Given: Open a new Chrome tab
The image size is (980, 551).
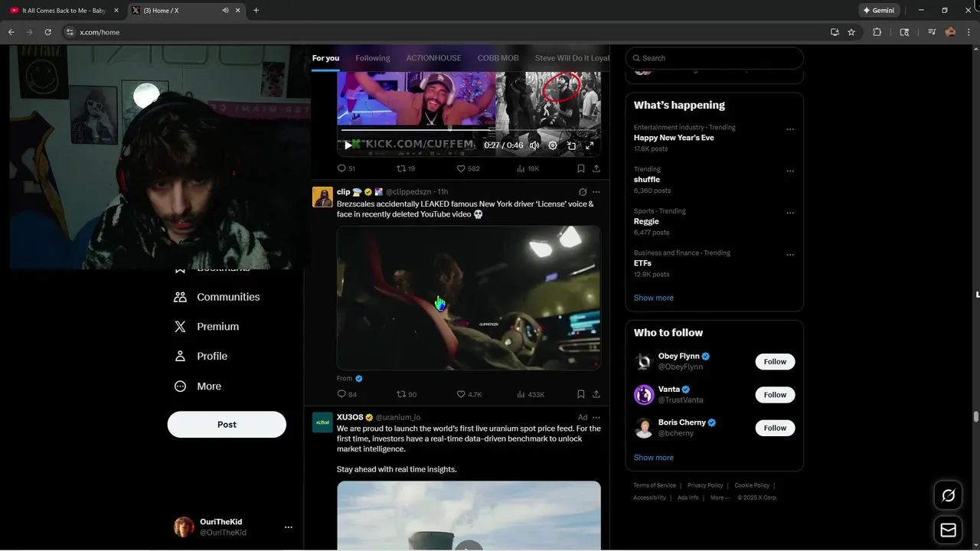Looking at the screenshot, I should click(256, 11).
